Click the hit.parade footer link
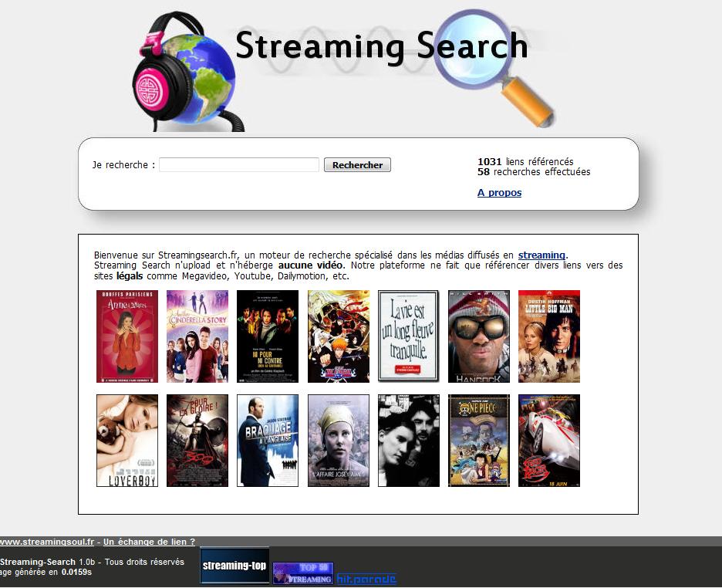722x588 pixels. pos(366,579)
